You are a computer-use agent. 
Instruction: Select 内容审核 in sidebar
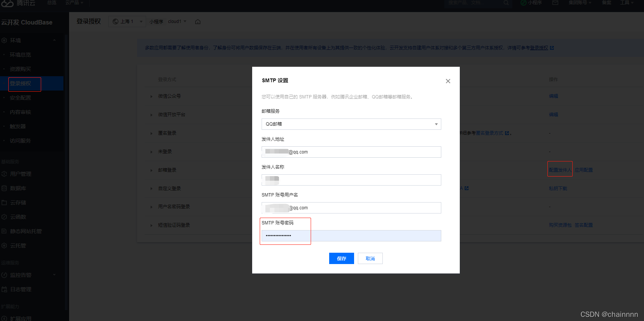(20, 112)
